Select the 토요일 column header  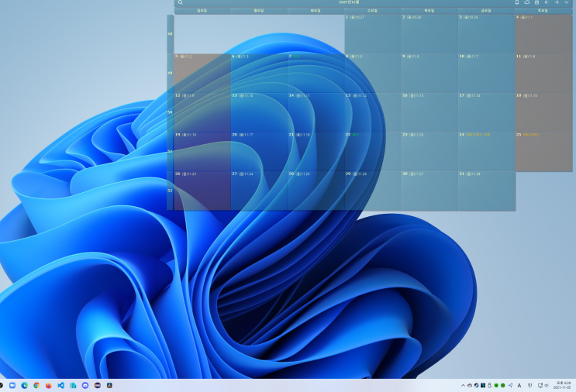pos(543,11)
